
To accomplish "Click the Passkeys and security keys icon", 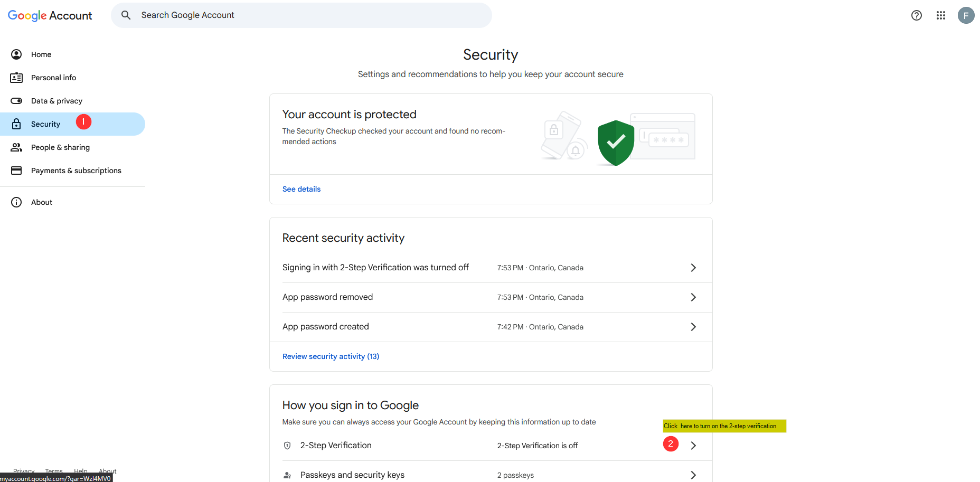I will point(287,475).
